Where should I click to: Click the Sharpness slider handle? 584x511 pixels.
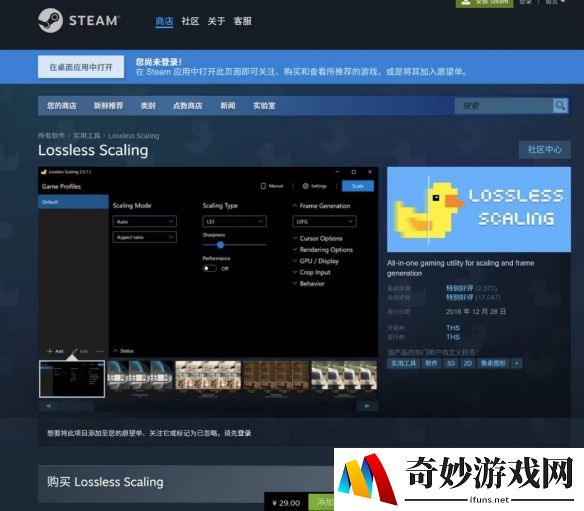click(x=220, y=245)
